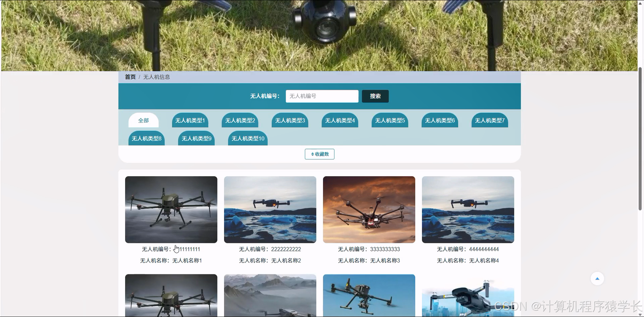Go to 首页 via breadcrumb
Image resolution: width=644 pixels, height=317 pixels.
point(130,77)
